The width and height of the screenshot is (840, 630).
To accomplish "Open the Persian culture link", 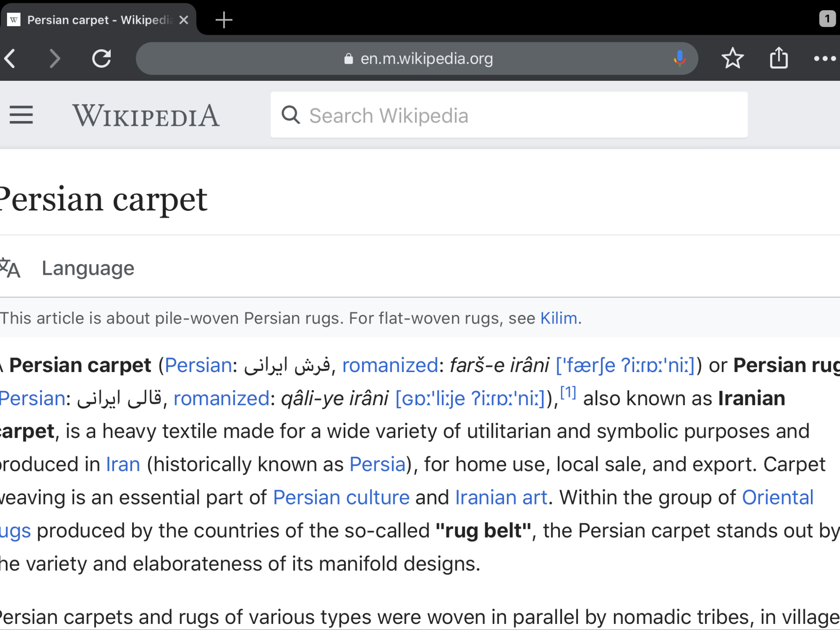I will coord(341,498).
